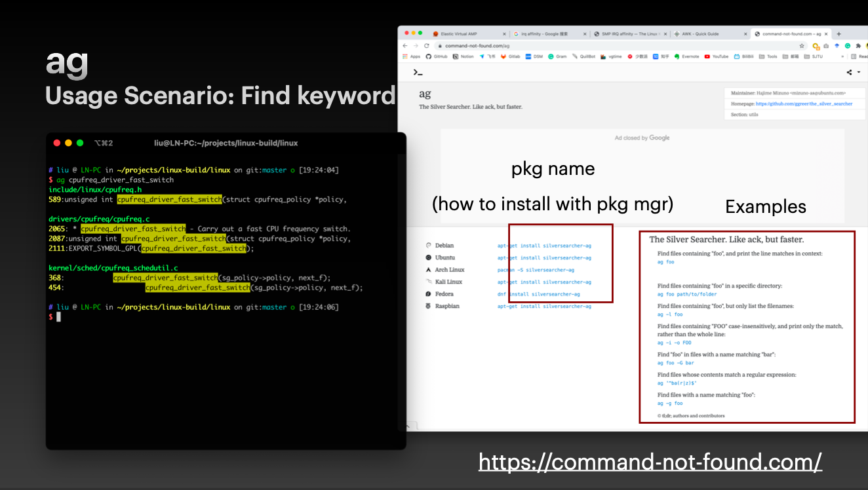Image resolution: width=868 pixels, height=490 pixels.
Task: Click the browser back arrow
Action: (x=405, y=46)
